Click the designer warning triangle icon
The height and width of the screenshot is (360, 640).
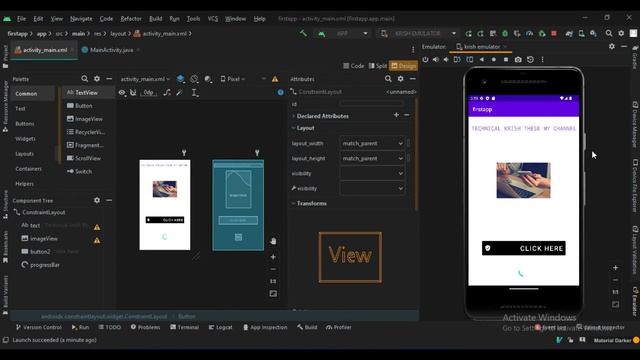tap(275, 79)
